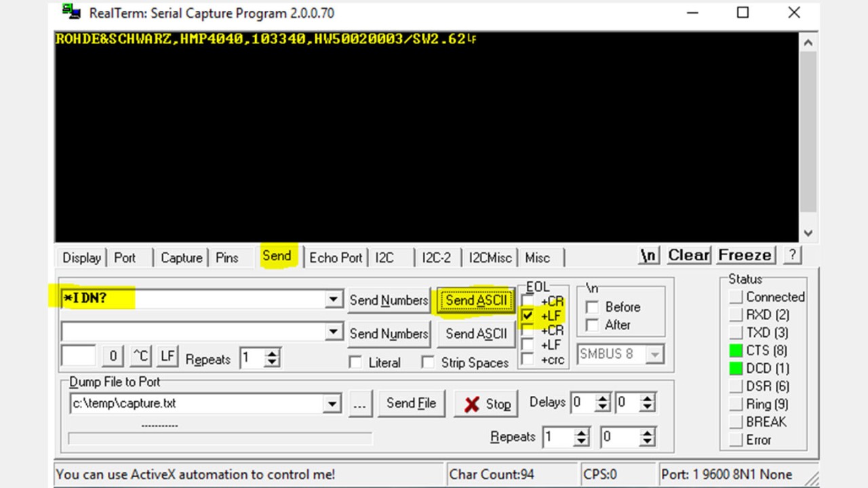Image resolution: width=868 pixels, height=488 pixels.
Task: Open the Echo Port tab
Action: tap(336, 258)
